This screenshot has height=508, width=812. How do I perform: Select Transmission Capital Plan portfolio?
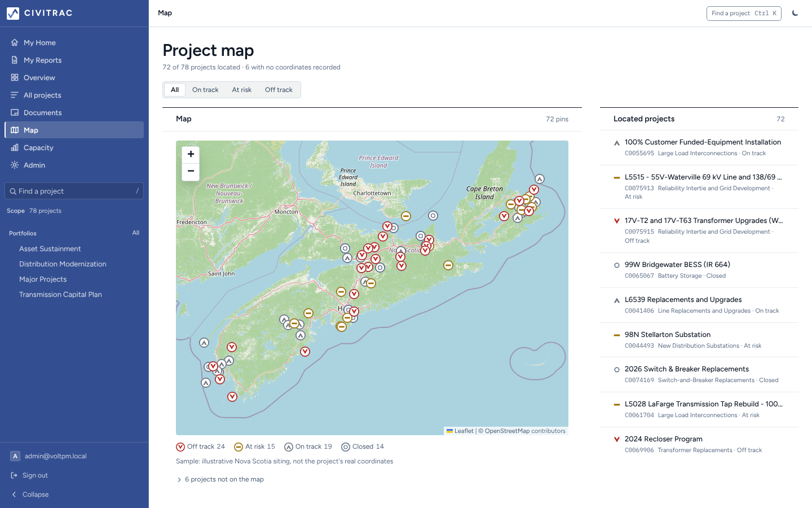click(60, 294)
